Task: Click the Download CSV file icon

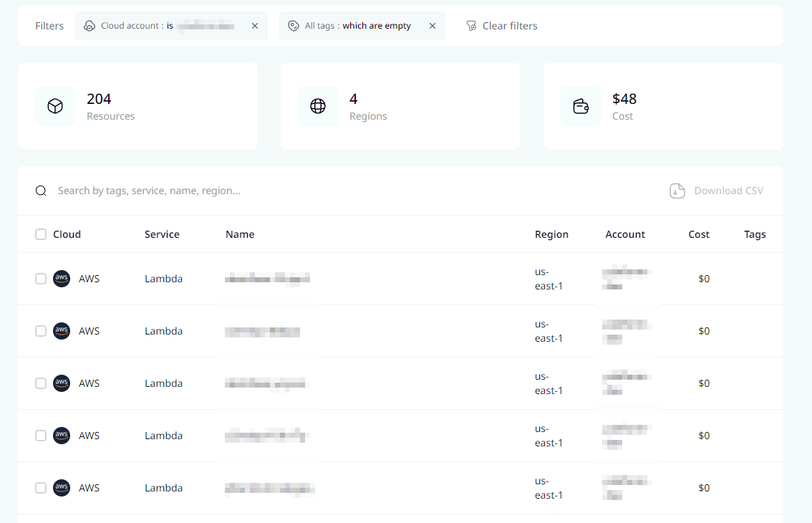Action: coord(677,191)
